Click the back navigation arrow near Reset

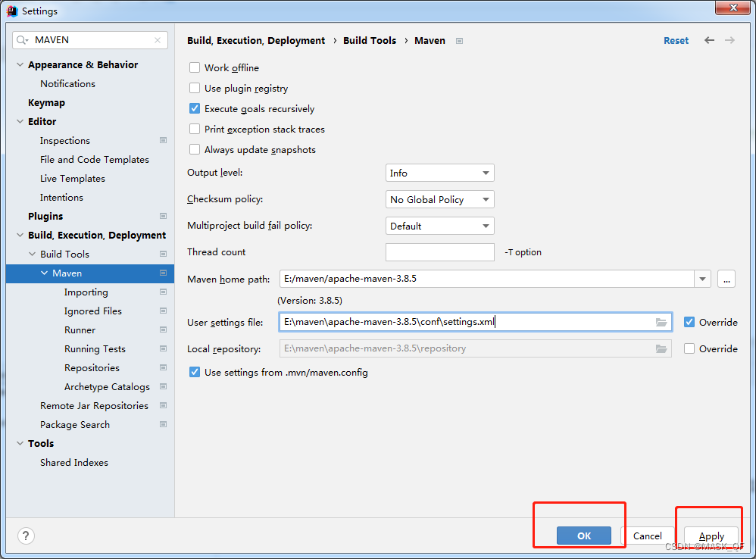pyautogui.click(x=709, y=40)
